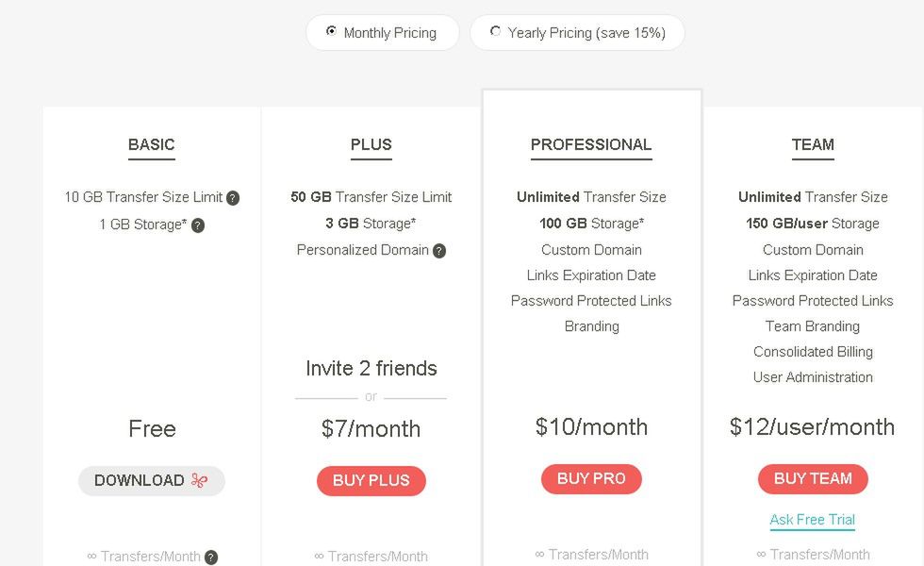The height and width of the screenshot is (566, 924).
Task: Click the PROFESSIONAL plan heading
Action: [x=591, y=145]
